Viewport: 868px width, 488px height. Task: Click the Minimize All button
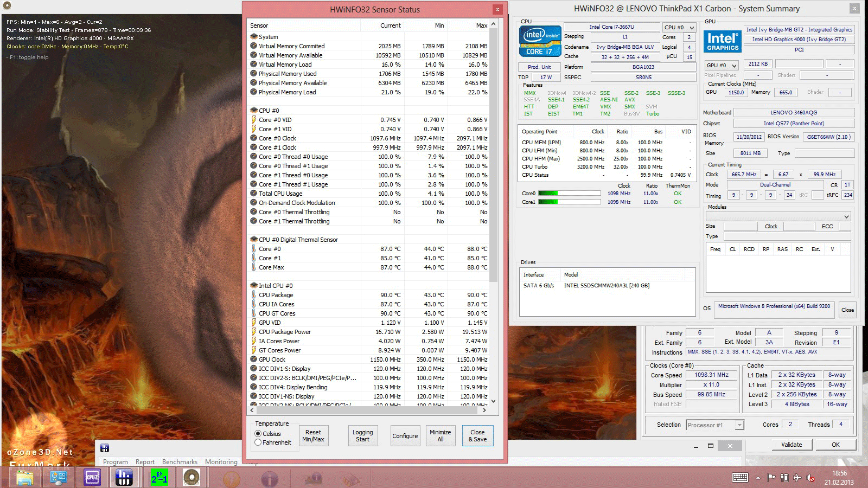click(x=441, y=436)
